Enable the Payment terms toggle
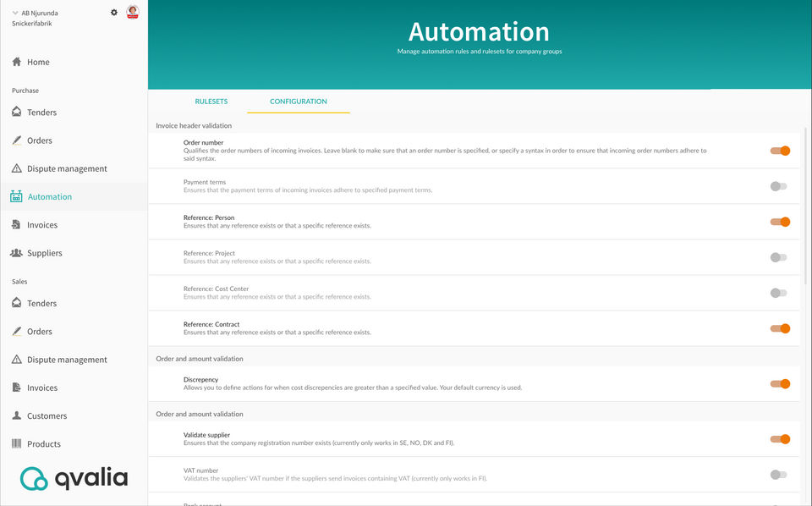This screenshot has width=812, height=506. [778, 186]
